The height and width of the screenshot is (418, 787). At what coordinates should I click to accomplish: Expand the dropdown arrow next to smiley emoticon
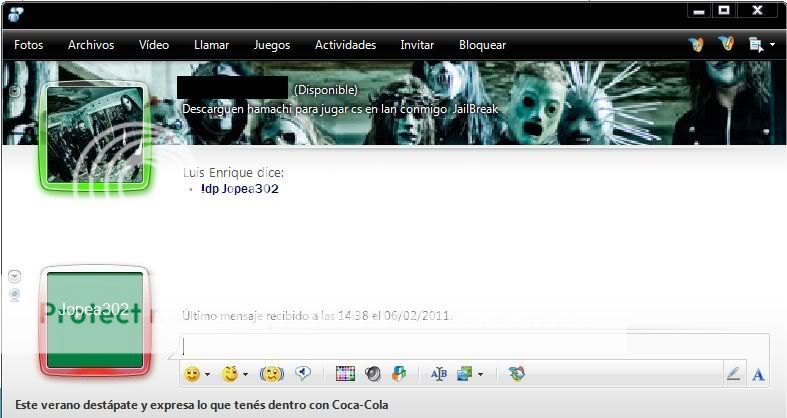(208, 375)
